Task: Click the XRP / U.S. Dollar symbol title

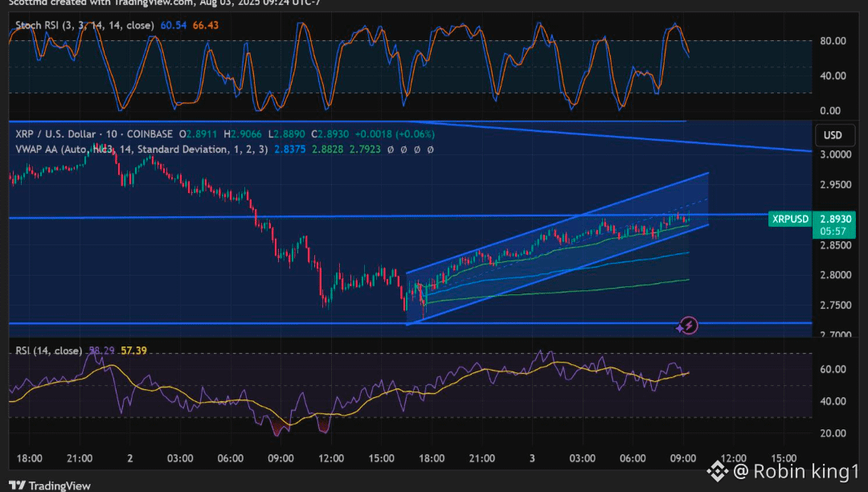Action: [x=94, y=134]
